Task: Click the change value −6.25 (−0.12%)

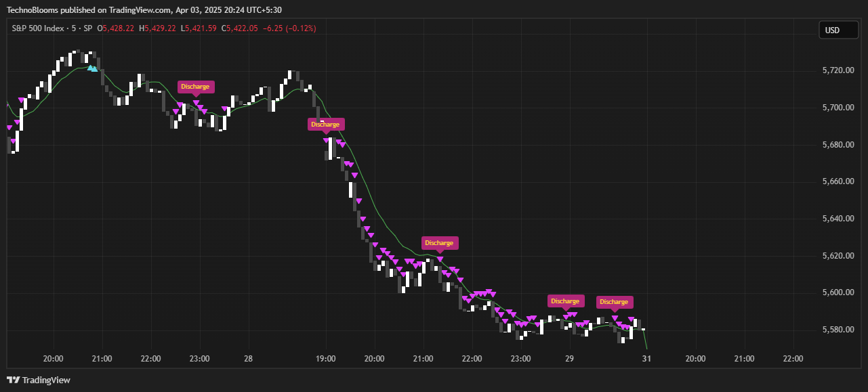Action: pos(289,28)
